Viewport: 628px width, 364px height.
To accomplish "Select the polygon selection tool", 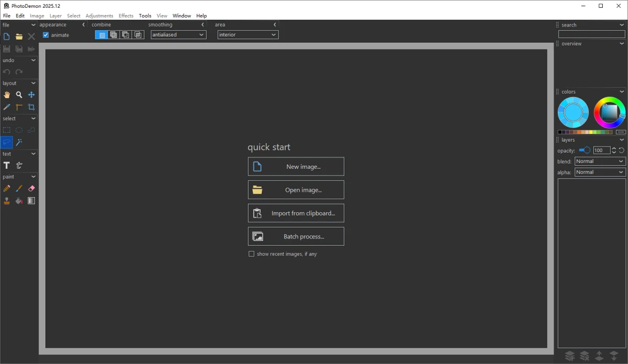I will (31, 130).
